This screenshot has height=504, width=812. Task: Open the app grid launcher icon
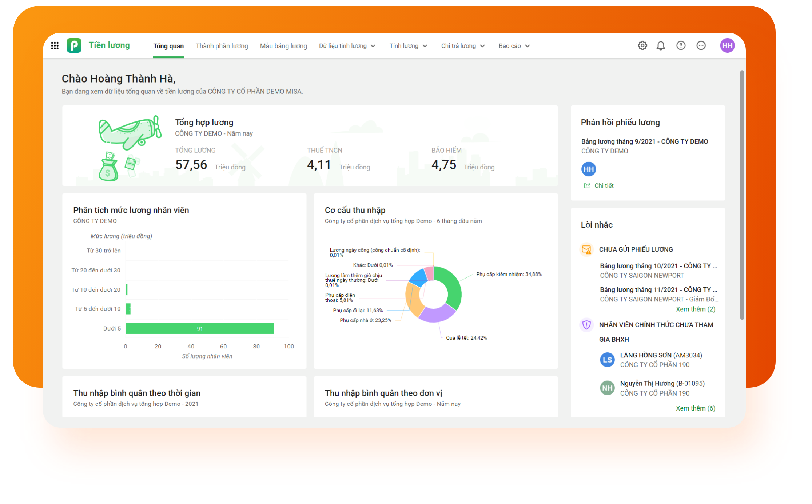click(55, 45)
